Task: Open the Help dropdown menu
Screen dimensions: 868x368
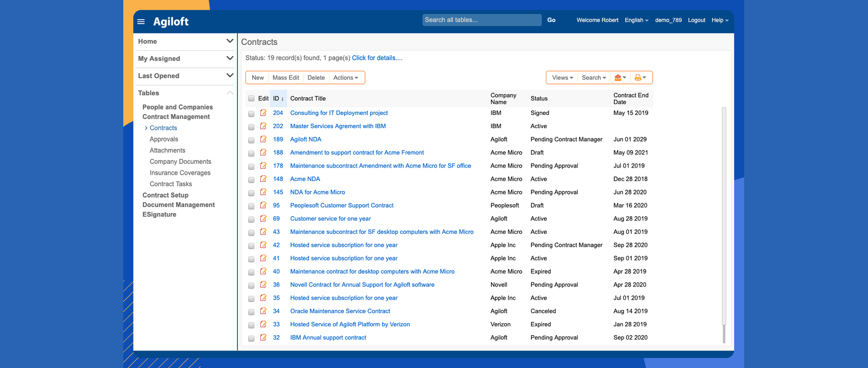Action: 720,20
